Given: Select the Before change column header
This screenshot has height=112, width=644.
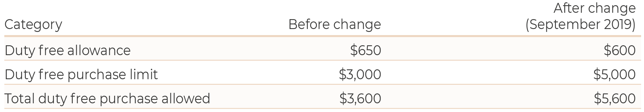Looking at the screenshot, I should click(335, 24).
